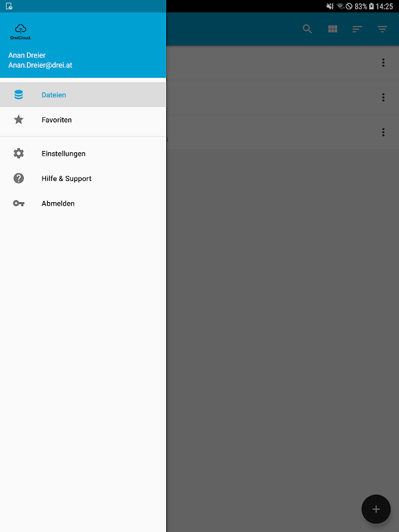
Task: Select Abmelden to log out
Action: (82, 203)
